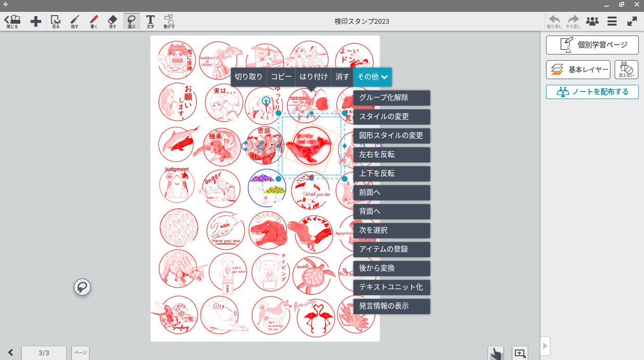The height and width of the screenshot is (360, 644).
Task: Expand the right side panel arrow
Action: point(545,346)
